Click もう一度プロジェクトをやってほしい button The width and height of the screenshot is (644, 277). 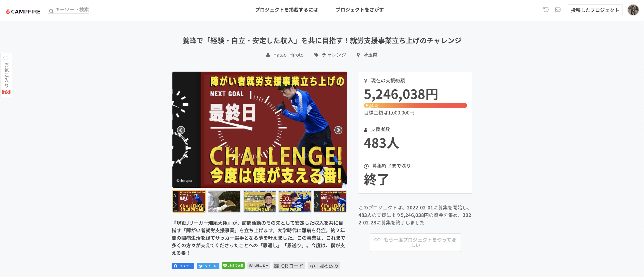click(x=415, y=242)
